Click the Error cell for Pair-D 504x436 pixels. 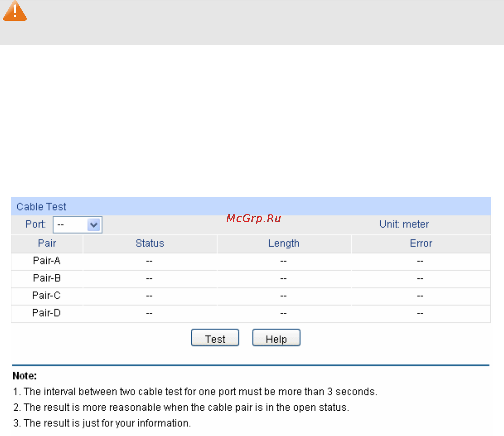coord(421,313)
